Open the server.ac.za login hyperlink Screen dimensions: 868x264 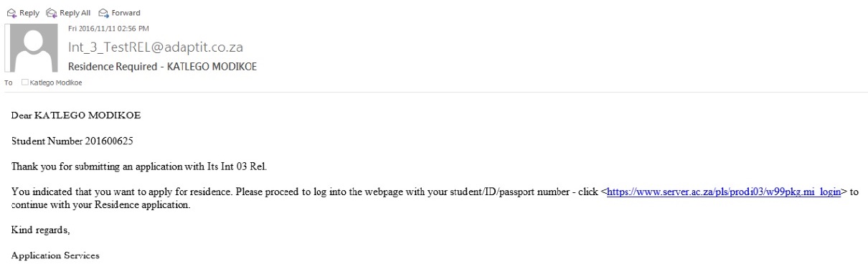coord(724,193)
